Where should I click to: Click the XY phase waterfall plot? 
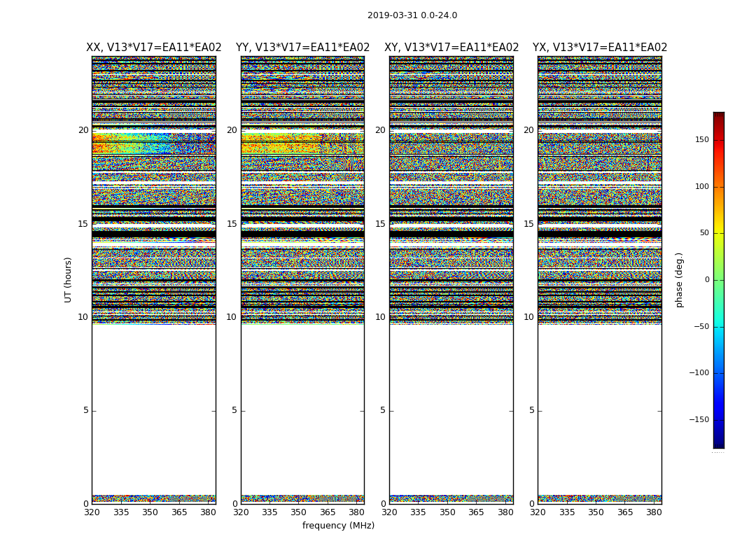(x=451, y=280)
